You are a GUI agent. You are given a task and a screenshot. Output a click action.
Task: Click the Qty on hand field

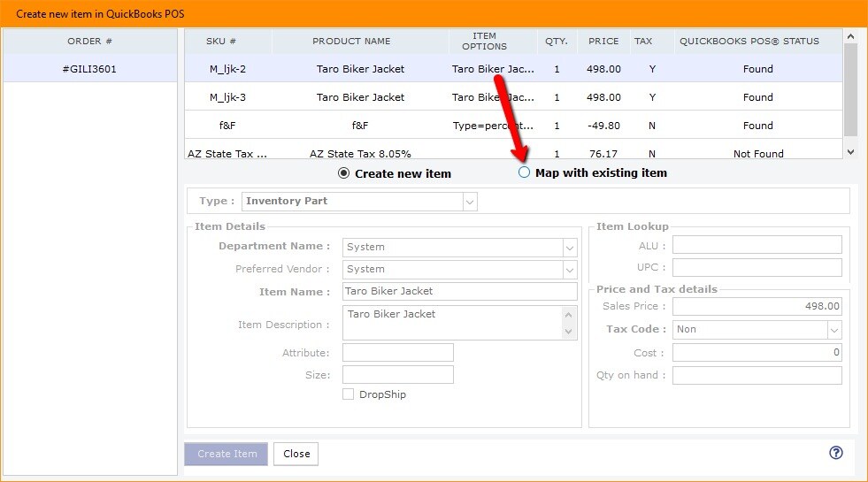point(757,375)
